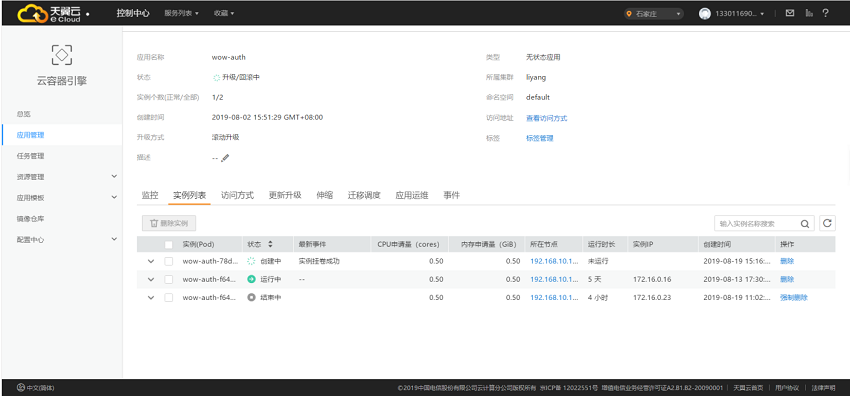
Task: Open the 服务列表 dropdown
Action: 182,13
